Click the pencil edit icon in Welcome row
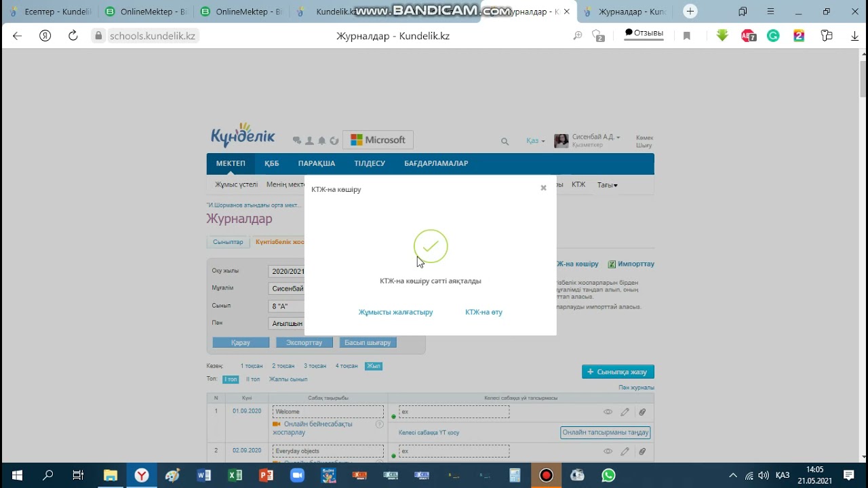Screen dimensions: 868x488 [x=625, y=412]
